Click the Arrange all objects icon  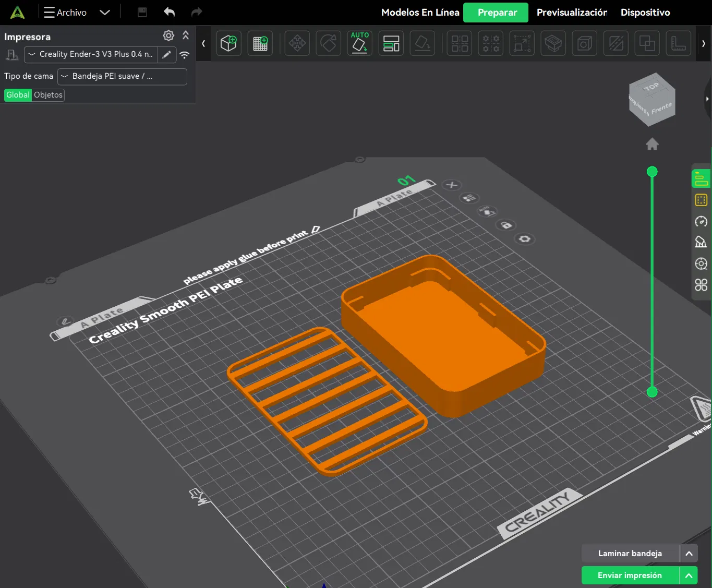391,43
